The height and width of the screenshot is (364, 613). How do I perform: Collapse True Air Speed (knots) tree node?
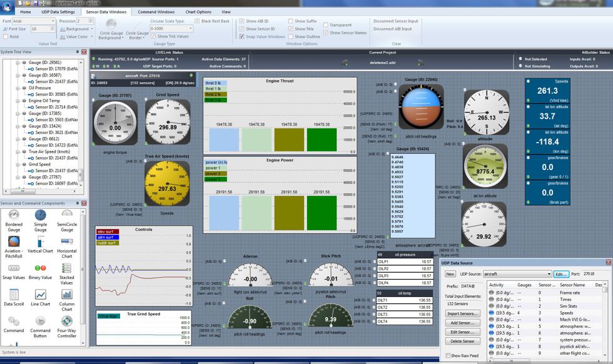point(18,152)
